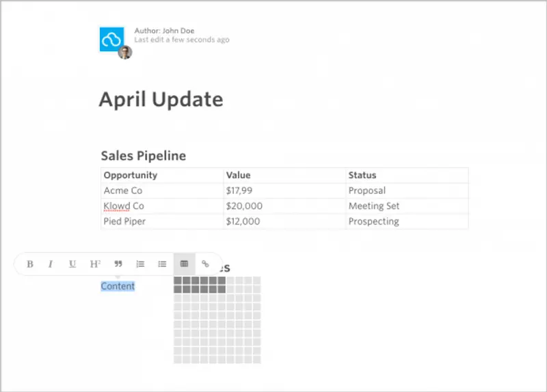Toggle bold formatting in floating toolbar
547x392 pixels.
coord(30,264)
